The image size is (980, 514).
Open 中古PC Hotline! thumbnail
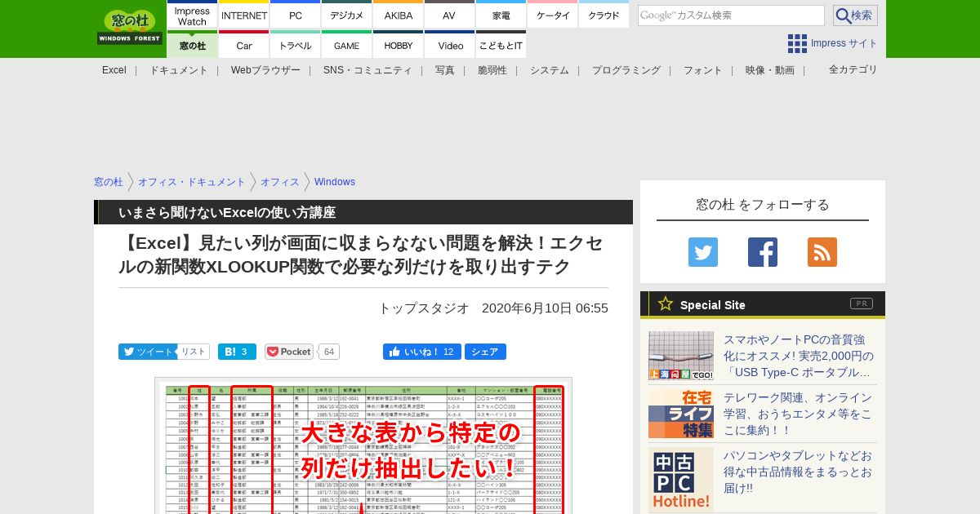(x=681, y=480)
